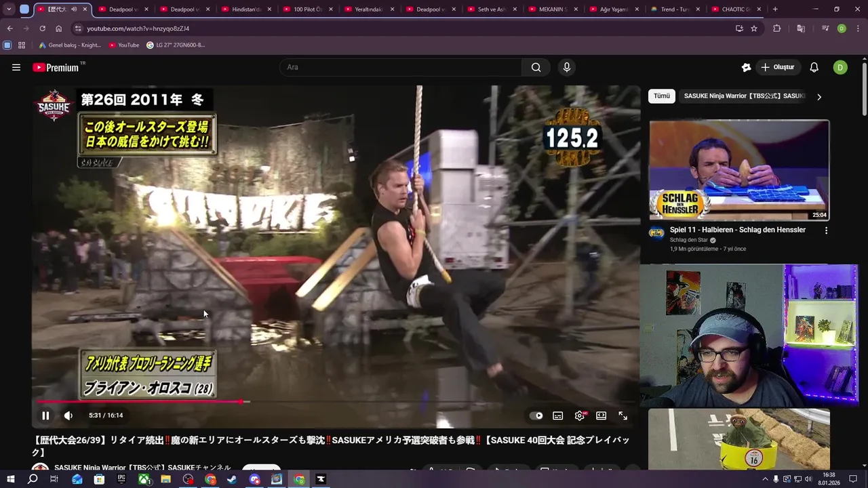Bookmark this page star icon

coord(754,28)
